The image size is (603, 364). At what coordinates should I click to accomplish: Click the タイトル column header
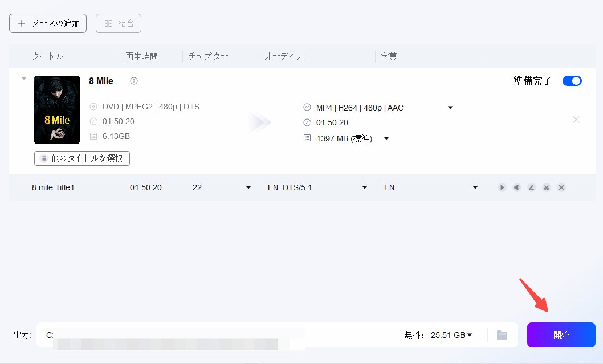(x=47, y=56)
